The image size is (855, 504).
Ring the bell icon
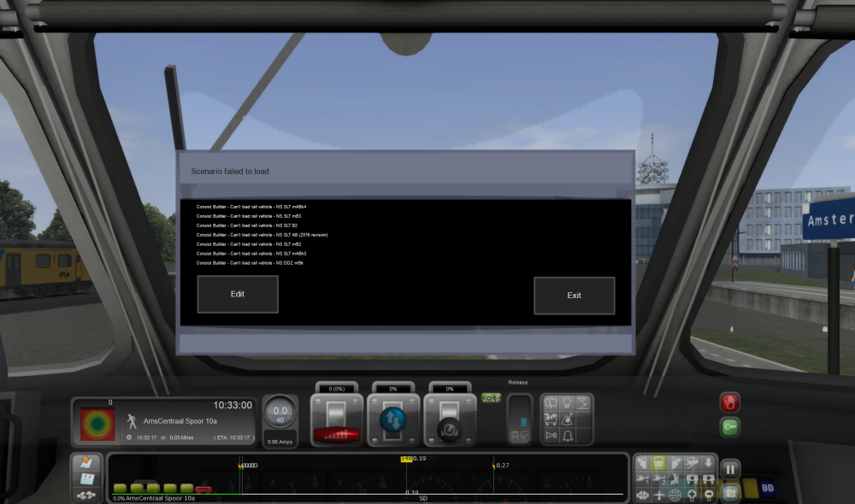pos(568,436)
